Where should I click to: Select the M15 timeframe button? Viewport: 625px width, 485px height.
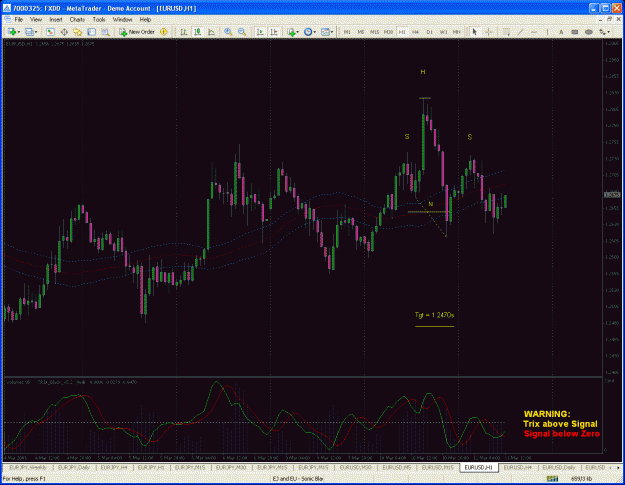[x=374, y=32]
